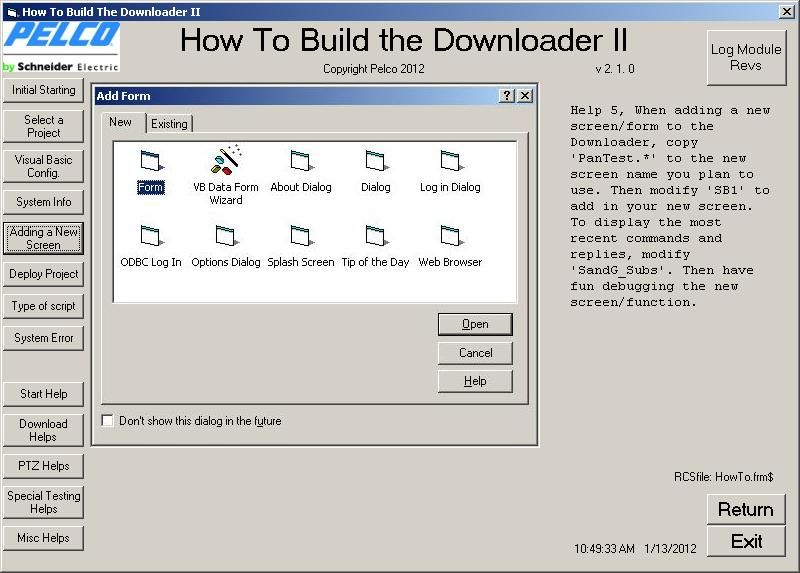Viewport: 800px width, 573px height.
Task: Click the Copyright Pelco 2012 text
Action: coord(373,69)
